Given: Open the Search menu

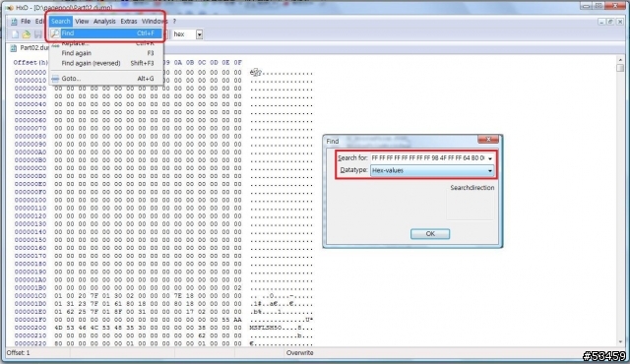Looking at the screenshot, I should [61, 22].
